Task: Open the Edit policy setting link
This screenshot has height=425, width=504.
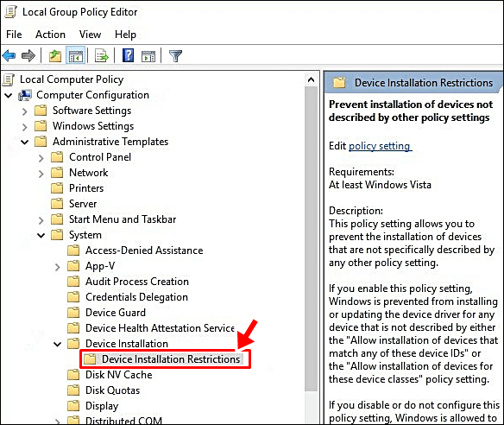Action: click(379, 146)
